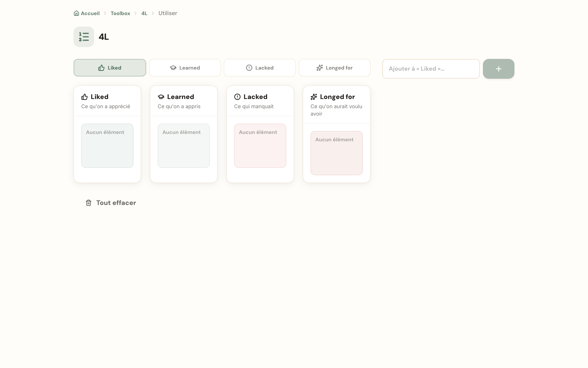
Task: Switch to the Learned category tab
Action: pos(185,68)
